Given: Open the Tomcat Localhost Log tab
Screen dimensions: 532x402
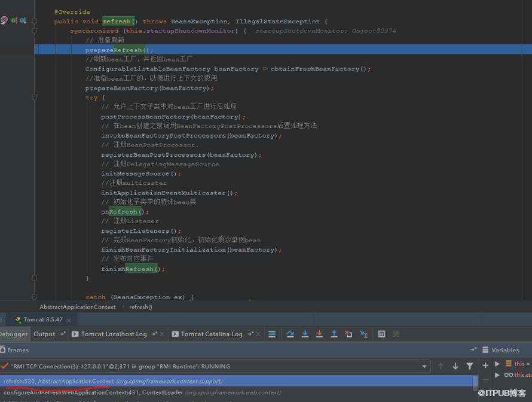Looking at the screenshot, I should click(x=114, y=334).
